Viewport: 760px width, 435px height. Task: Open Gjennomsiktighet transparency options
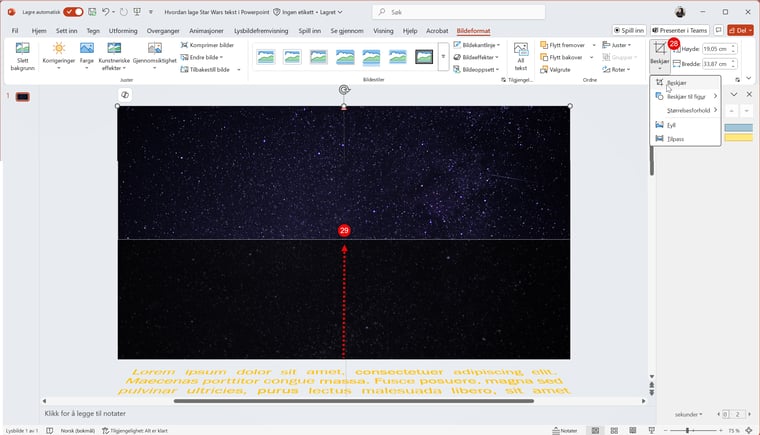(x=155, y=56)
